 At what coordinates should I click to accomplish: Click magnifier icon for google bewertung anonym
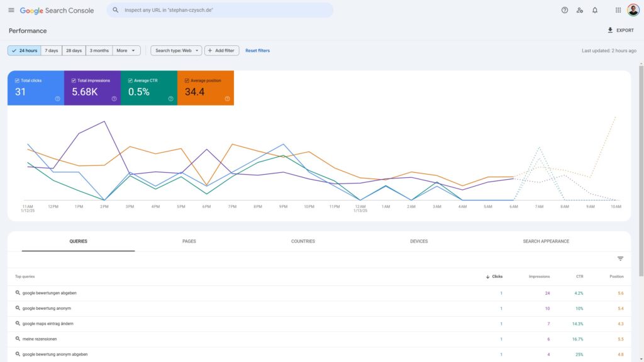[18, 308]
